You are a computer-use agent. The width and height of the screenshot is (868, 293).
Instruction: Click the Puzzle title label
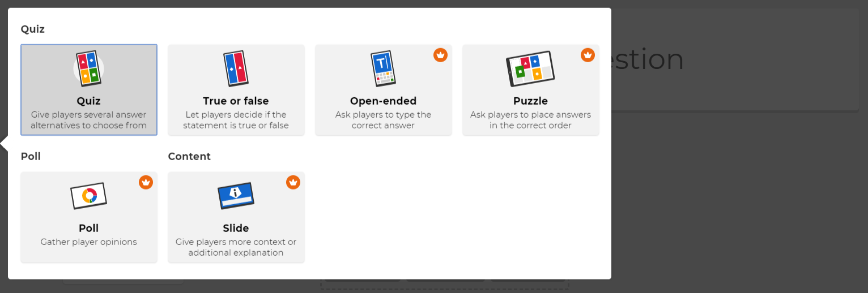530,101
